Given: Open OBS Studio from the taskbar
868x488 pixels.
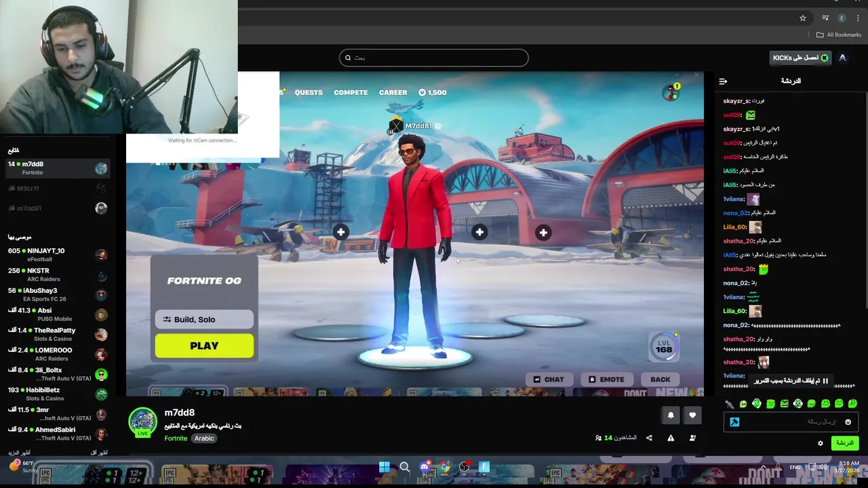Looking at the screenshot, I should pos(465,467).
